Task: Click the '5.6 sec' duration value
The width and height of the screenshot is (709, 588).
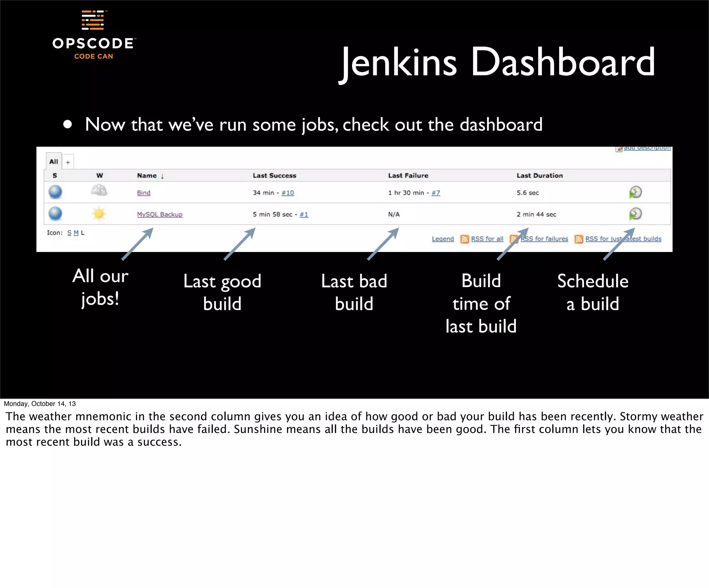Action: point(528,193)
